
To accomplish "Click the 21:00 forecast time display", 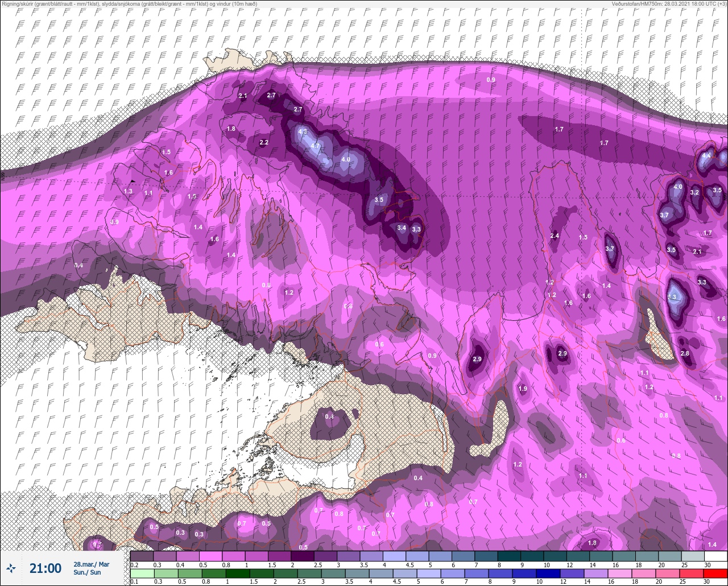I will pyautogui.click(x=45, y=568).
